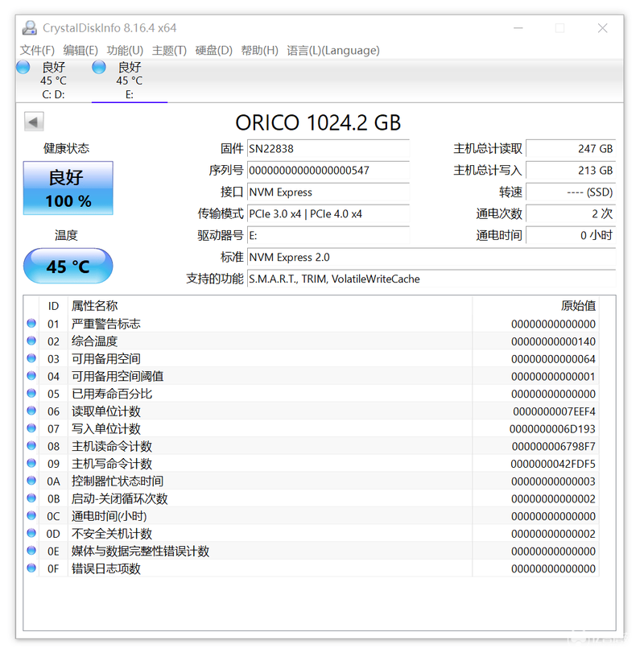Click the drive letter field E:
644x657 pixels.
328,235
